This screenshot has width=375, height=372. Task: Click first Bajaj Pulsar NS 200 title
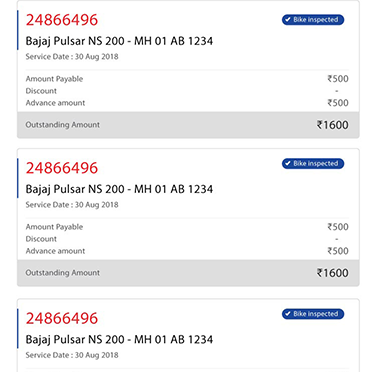[x=119, y=41]
